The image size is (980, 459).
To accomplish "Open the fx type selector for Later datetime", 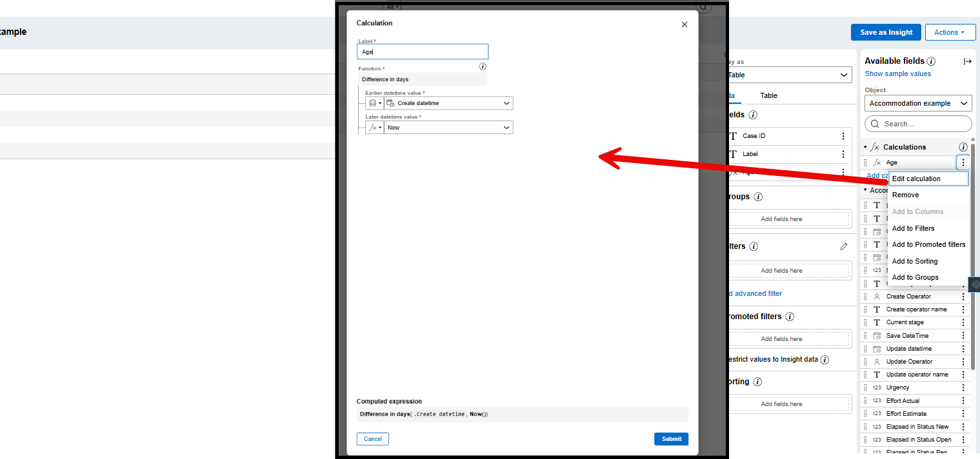I will pos(374,128).
